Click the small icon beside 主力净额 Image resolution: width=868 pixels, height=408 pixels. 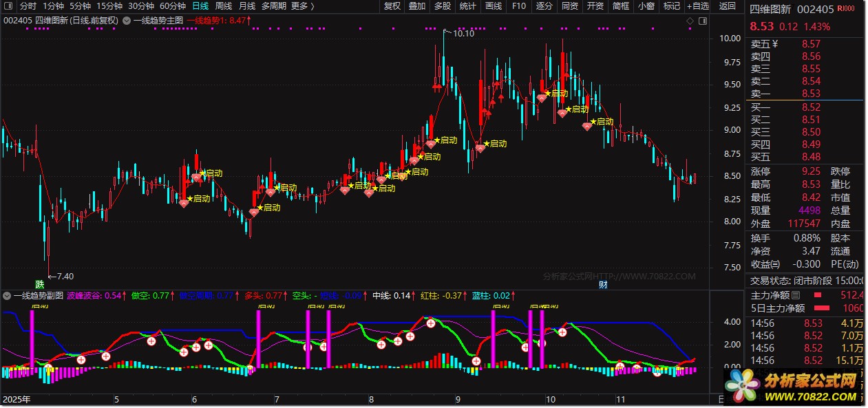pyautogui.click(x=796, y=295)
